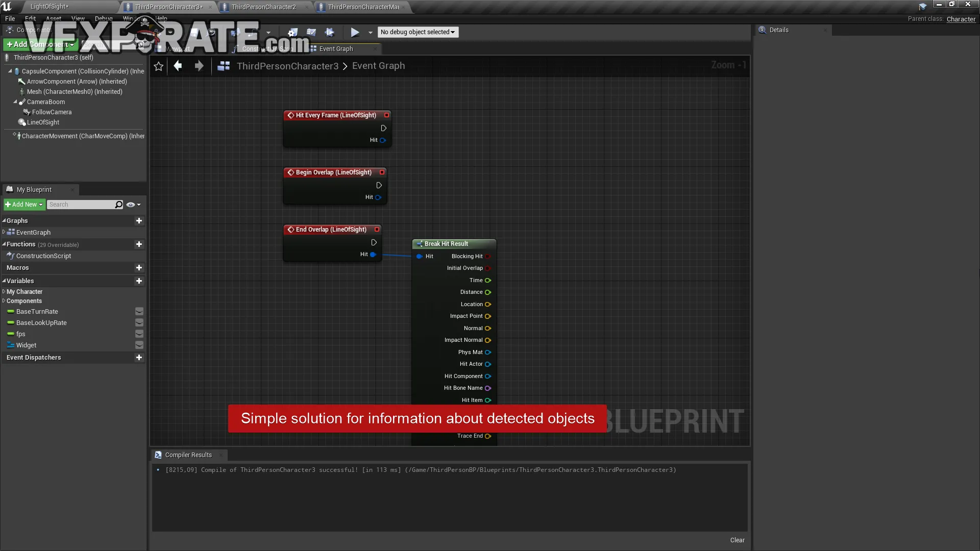Image resolution: width=980 pixels, height=551 pixels.
Task: Toggle BaseLookUpRate variable editable eye
Action: (x=139, y=323)
